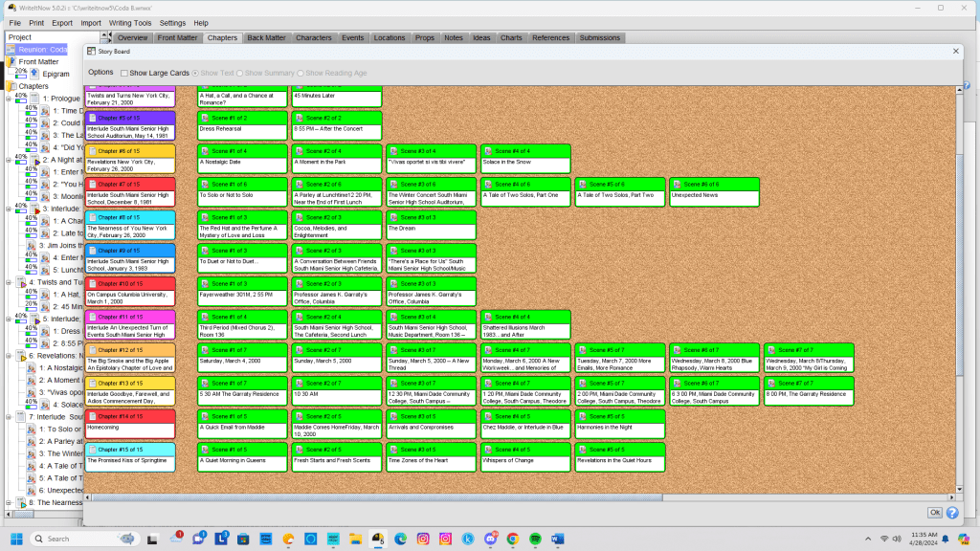Open Microsoft Word from the taskbar
The image size is (980, 551).
pyautogui.click(x=557, y=539)
